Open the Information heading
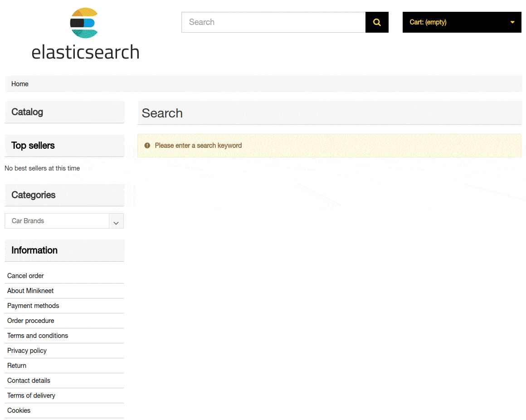Screen dimensions: 526x420 click(34, 250)
